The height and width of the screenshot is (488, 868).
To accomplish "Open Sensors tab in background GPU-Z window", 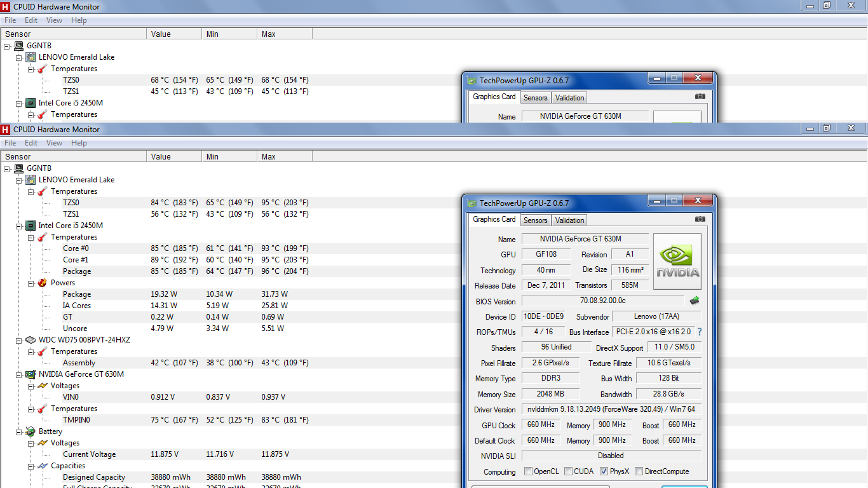I will (x=536, y=98).
